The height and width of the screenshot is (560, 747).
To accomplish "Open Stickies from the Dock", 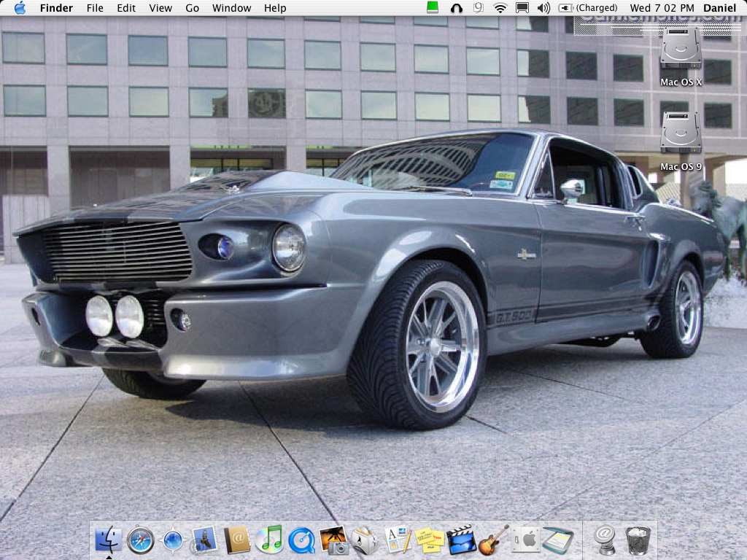I will [430, 540].
